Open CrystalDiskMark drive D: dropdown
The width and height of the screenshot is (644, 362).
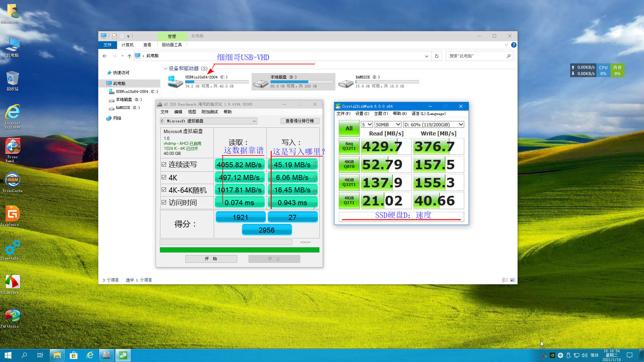(433, 124)
